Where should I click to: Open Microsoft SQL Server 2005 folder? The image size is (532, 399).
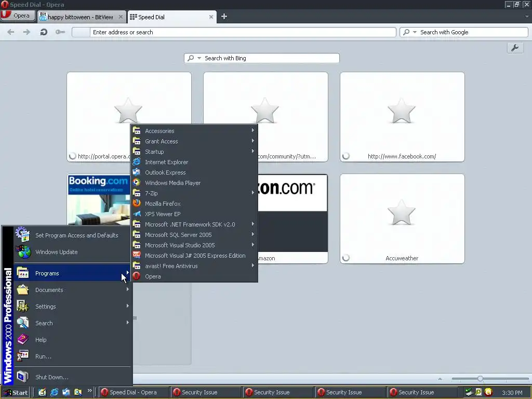[194, 235]
